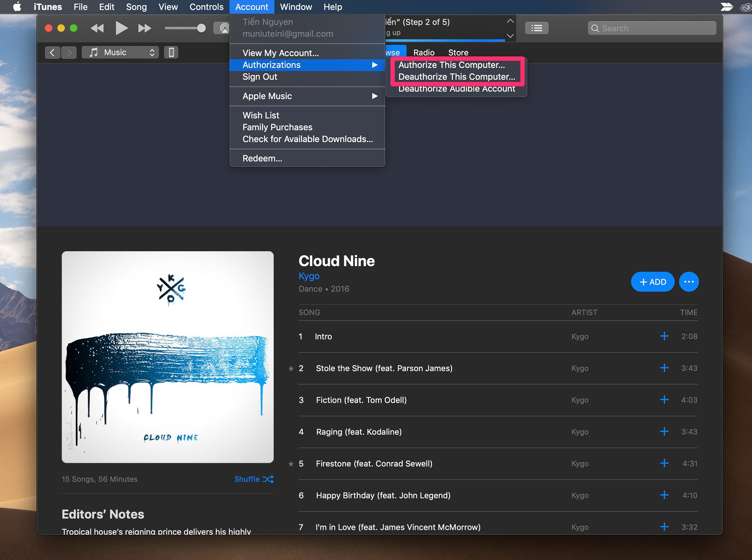Go back with the left chevron button
752x560 pixels.
point(53,52)
